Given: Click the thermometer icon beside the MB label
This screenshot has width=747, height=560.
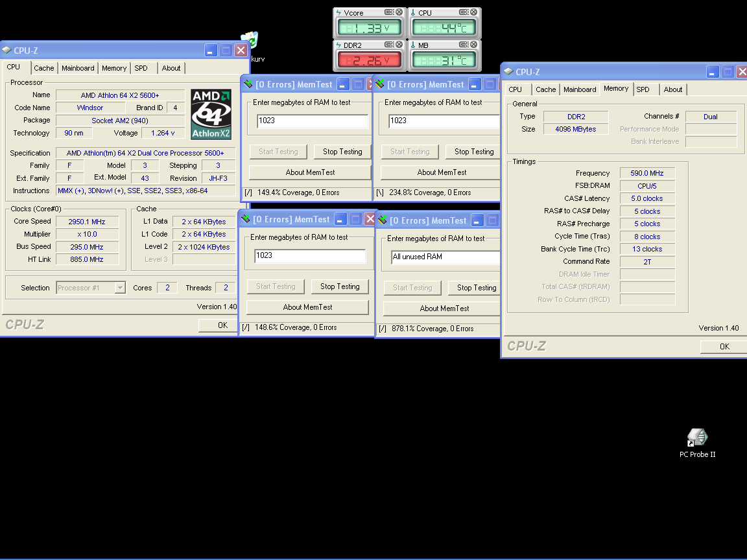Looking at the screenshot, I should coord(413,45).
